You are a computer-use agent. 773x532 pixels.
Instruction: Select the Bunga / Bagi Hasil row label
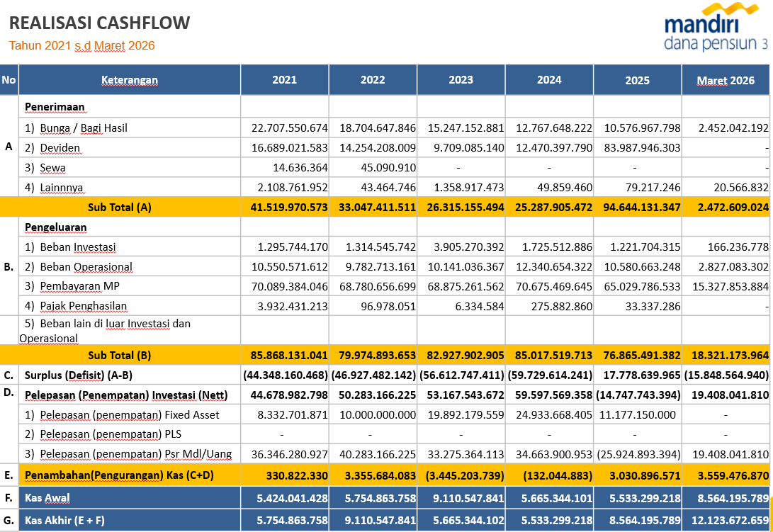[x=76, y=128]
